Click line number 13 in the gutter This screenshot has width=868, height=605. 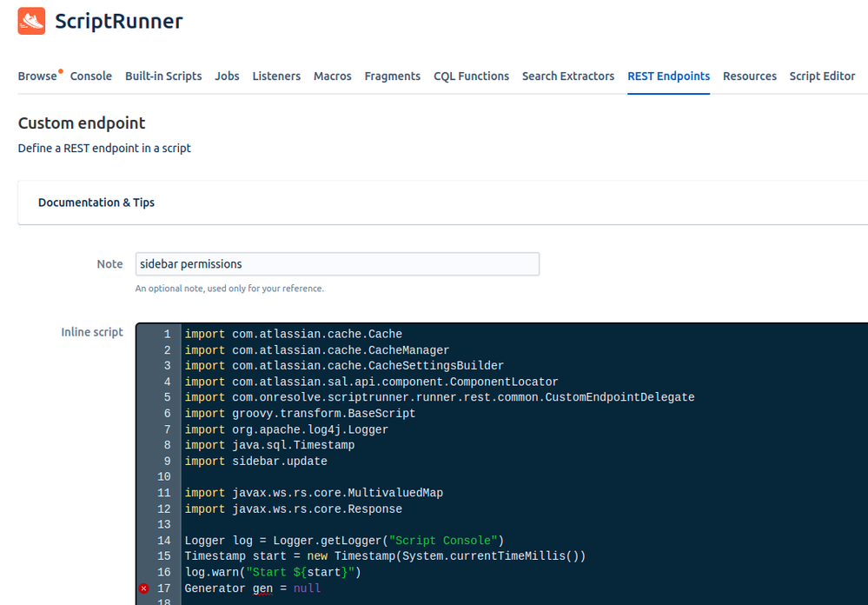(164, 524)
